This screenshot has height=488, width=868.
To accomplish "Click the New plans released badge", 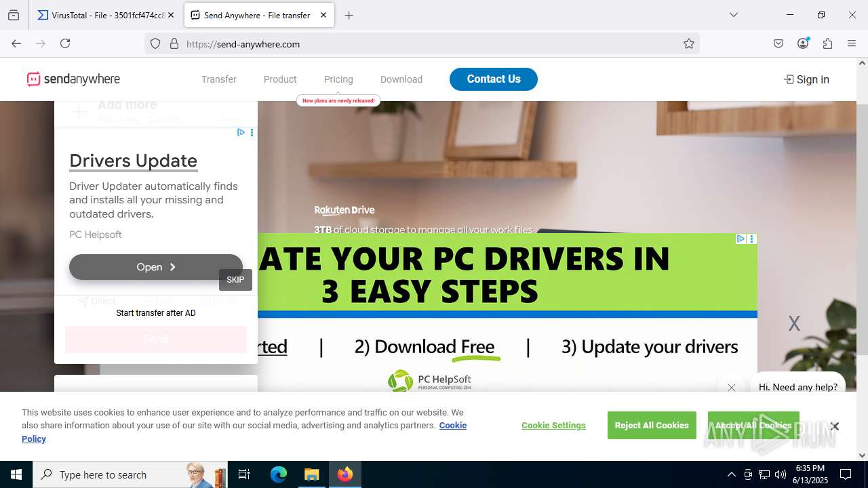I will pos(338,100).
